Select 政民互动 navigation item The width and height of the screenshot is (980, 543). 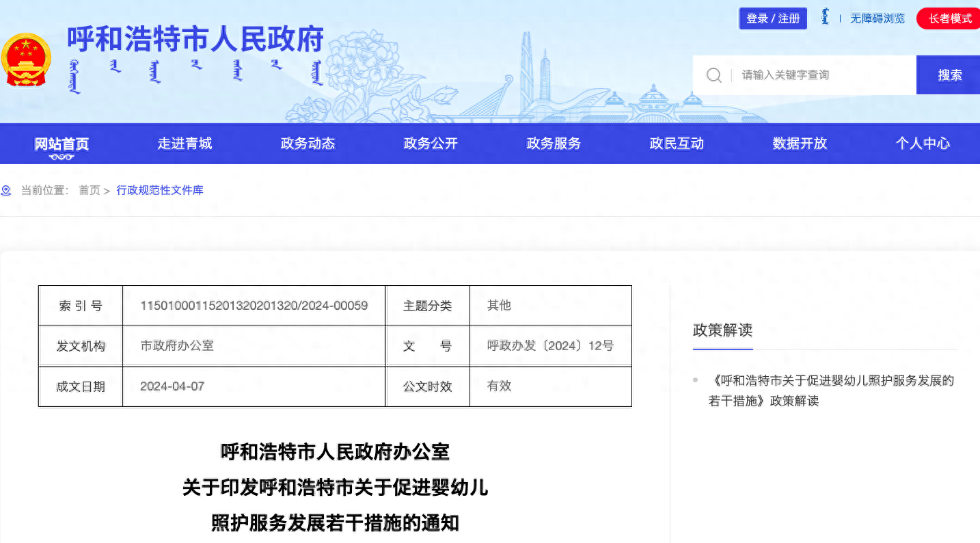coord(677,144)
